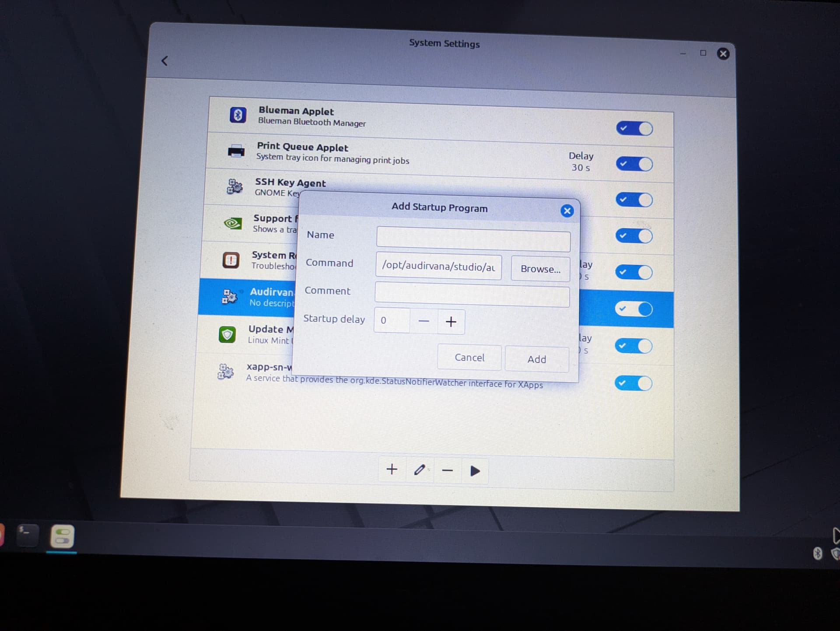Toggle the xapp-sn-watcher switch
This screenshot has height=631, width=840.
coord(633,383)
